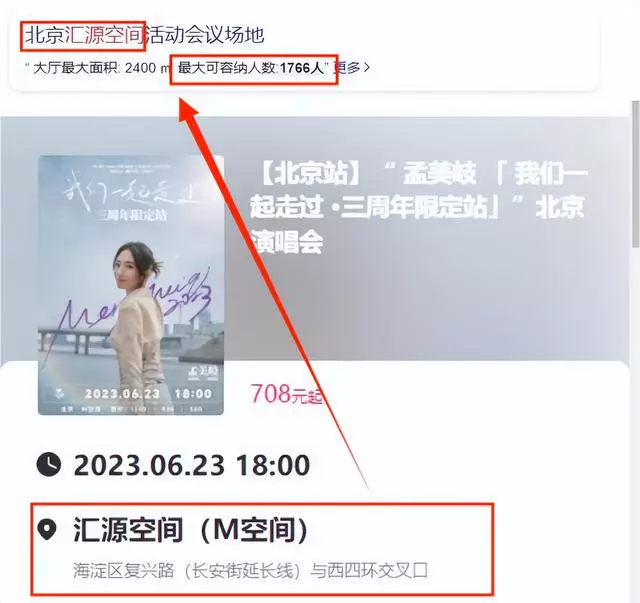The width and height of the screenshot is (640, 603).
Task: Click the vertical scrollbar on the right edge
Action: [x=636, y=174]
